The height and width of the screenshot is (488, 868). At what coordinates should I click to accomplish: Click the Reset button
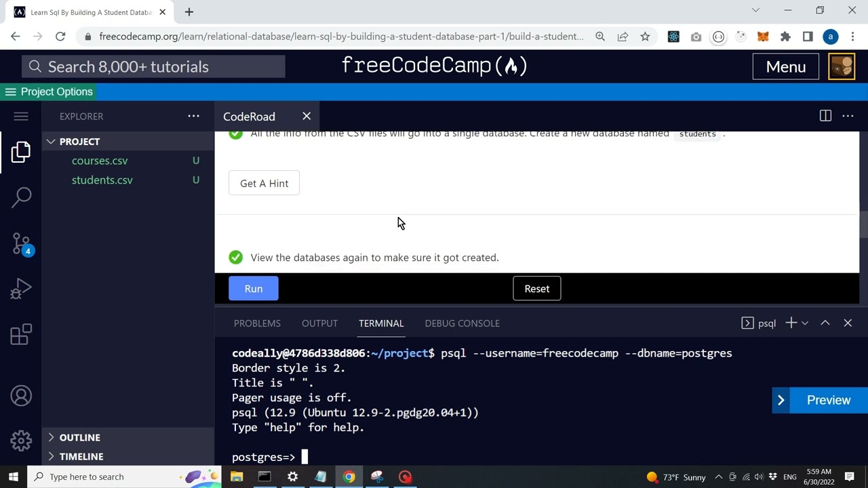[x=537, y=289]
